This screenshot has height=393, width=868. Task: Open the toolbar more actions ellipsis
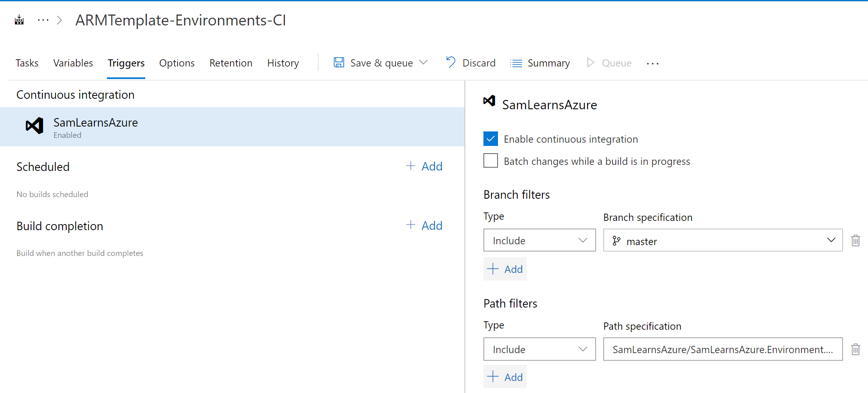(652, 63)
